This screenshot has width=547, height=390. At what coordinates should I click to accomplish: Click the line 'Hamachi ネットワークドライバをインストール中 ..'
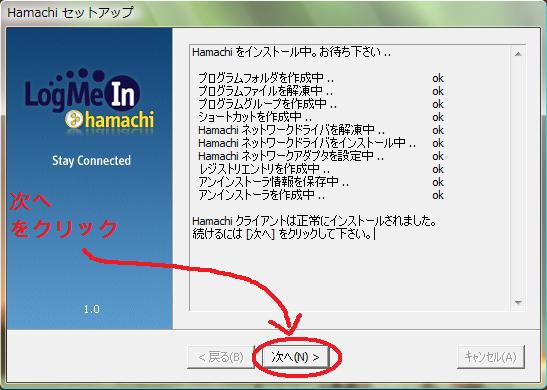point(307,143)
